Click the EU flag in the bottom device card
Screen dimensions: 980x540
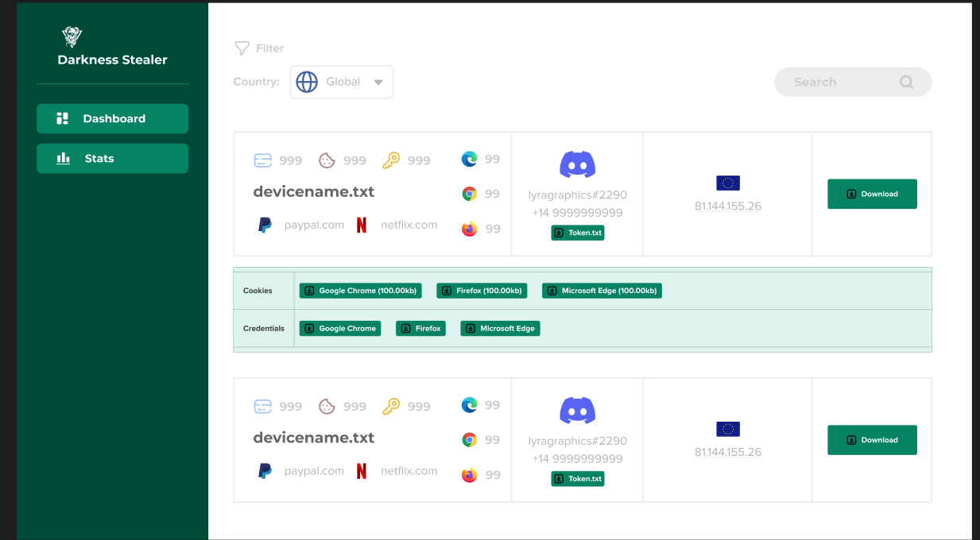pyautogui.click(x=728, y=430)
